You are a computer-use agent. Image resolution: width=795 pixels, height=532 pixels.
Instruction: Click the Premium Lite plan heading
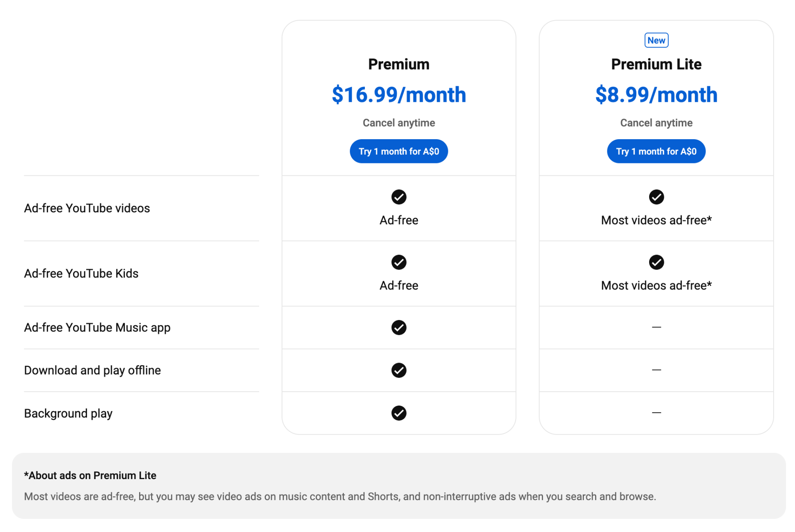tap(656, 64)
